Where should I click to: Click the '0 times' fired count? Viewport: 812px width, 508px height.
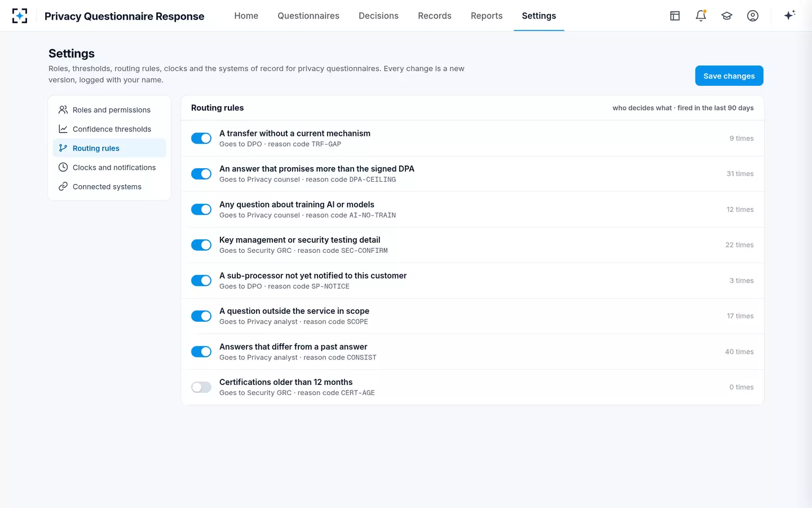[742, 387]
